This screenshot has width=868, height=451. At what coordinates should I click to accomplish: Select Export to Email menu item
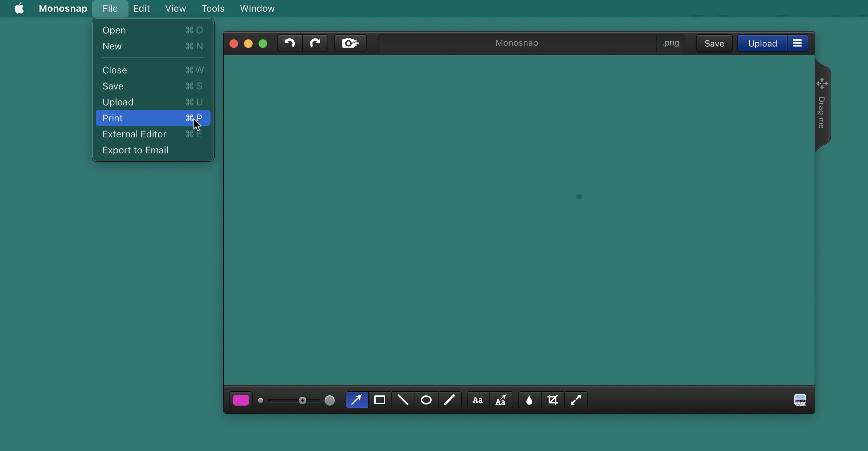coord(135,150)
